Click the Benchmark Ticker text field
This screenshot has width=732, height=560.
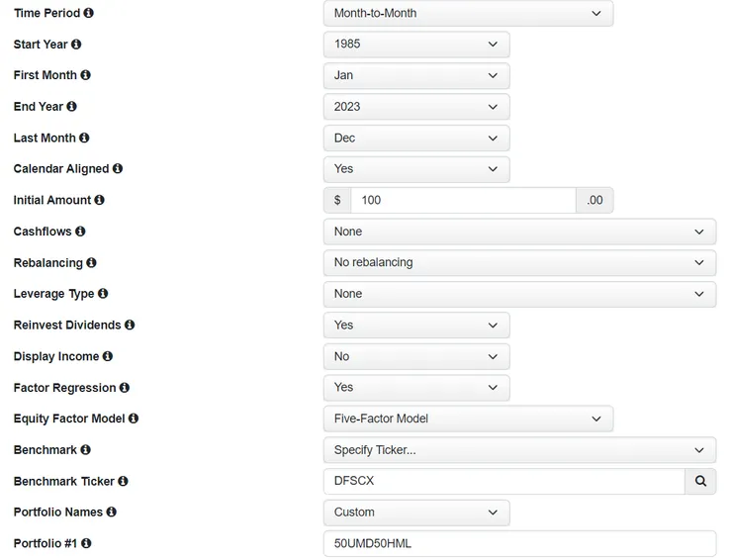[503, 481]
